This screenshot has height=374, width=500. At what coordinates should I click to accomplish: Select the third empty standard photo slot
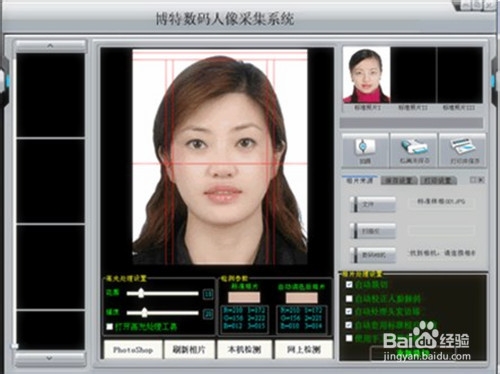(460, 75)
